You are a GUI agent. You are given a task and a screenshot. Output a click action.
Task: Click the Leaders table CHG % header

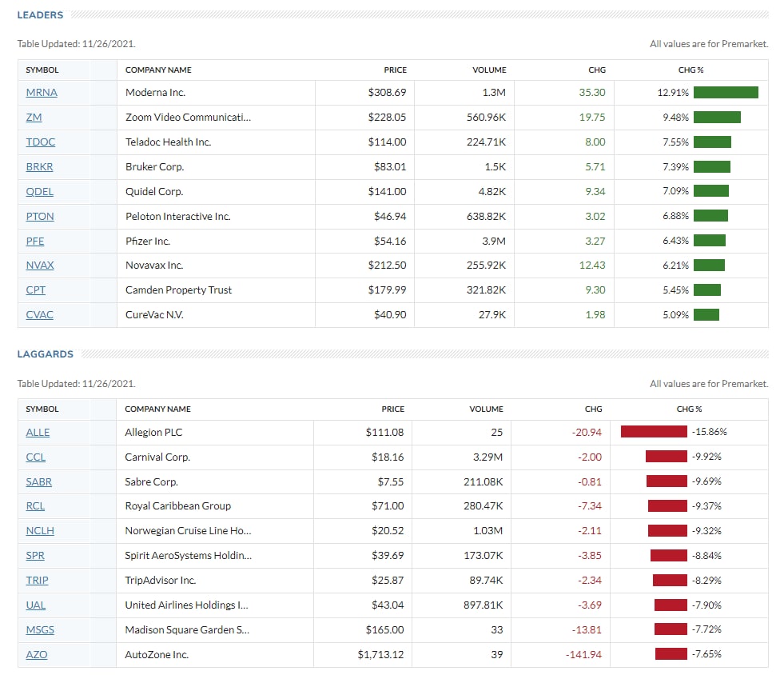690,70
